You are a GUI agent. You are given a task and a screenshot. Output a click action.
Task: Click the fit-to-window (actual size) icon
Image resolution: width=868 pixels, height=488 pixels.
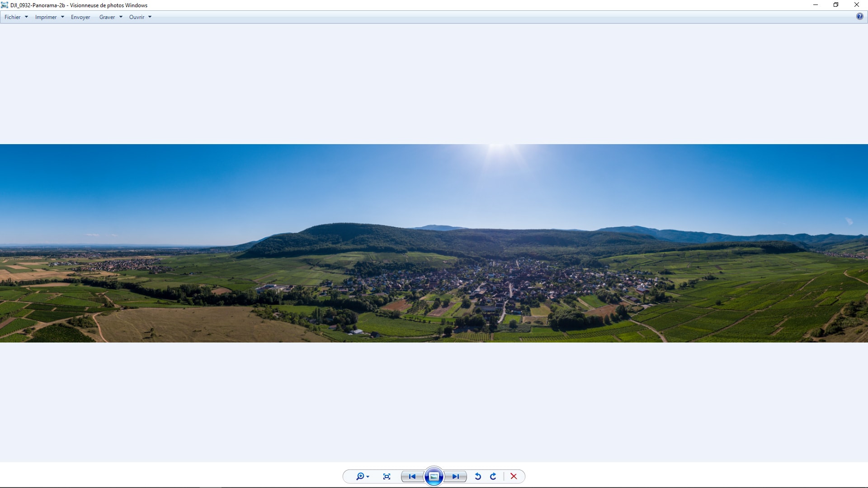point(387,476)
